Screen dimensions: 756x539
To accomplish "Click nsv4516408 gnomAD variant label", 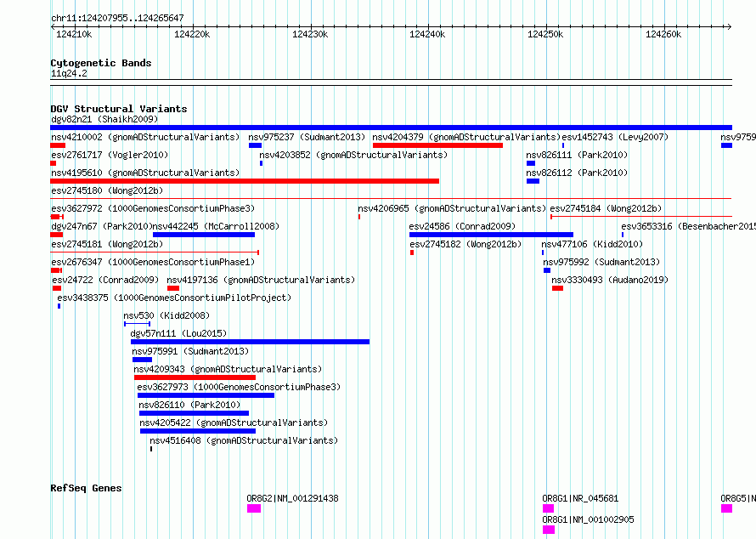I will pos(244,440).
